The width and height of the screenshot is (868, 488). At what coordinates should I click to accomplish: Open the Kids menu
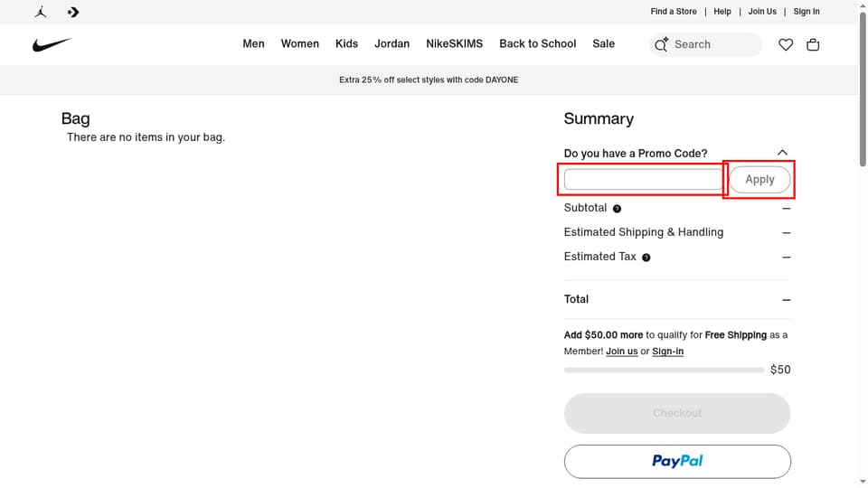click(346, 43)
